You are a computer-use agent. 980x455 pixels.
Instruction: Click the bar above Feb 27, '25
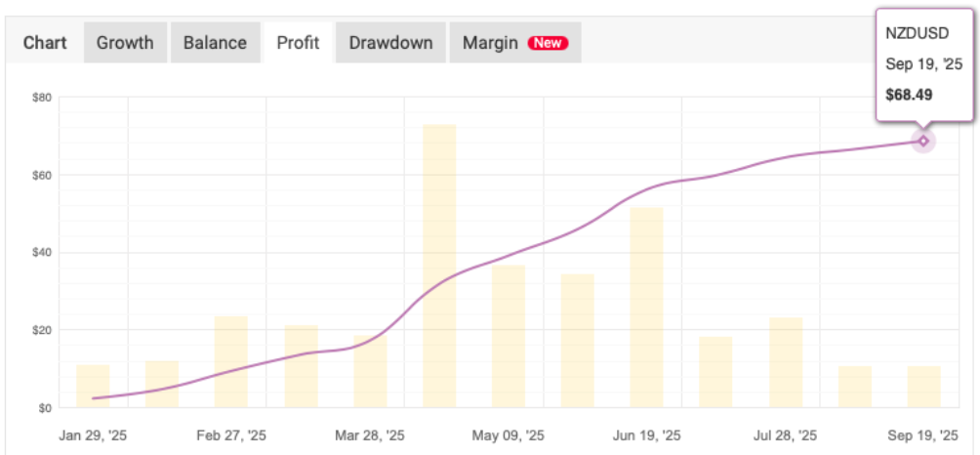pos(231,361)
